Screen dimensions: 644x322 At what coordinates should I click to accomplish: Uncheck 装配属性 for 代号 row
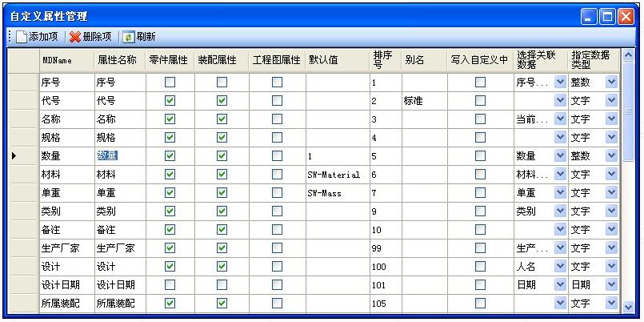[222, 101]
